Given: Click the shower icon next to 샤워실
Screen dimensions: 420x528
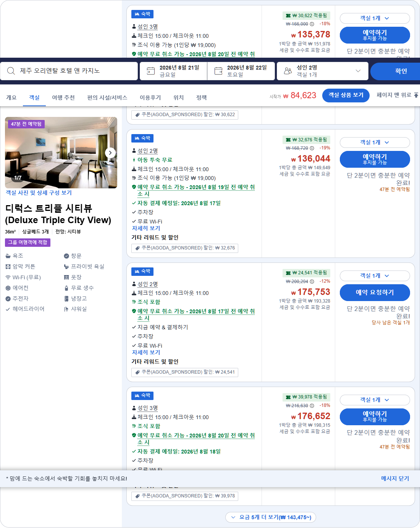Looking at the screenshot, I should tap(66, 309).
